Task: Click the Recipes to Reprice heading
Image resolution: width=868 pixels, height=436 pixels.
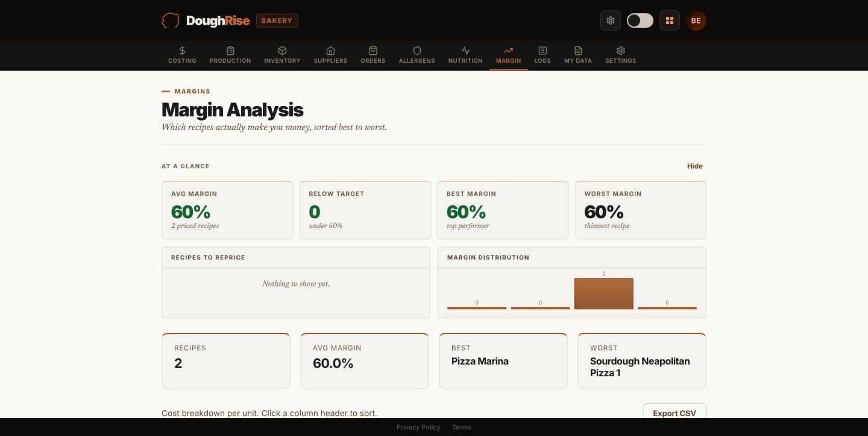Action: point(208,257)
